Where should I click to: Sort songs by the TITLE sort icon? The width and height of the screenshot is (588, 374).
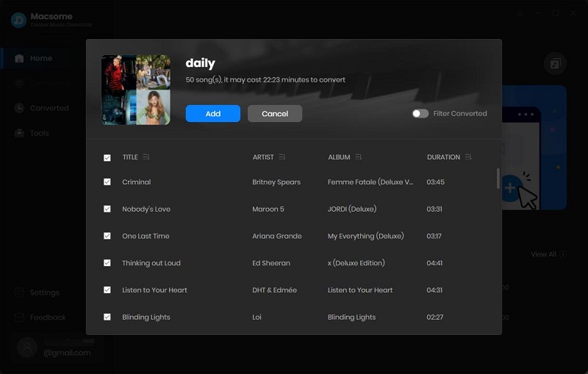[x=146, y=157]
